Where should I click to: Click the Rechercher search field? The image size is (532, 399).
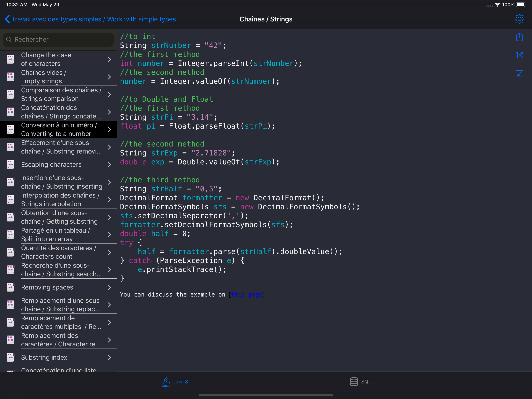pos(58,40)
